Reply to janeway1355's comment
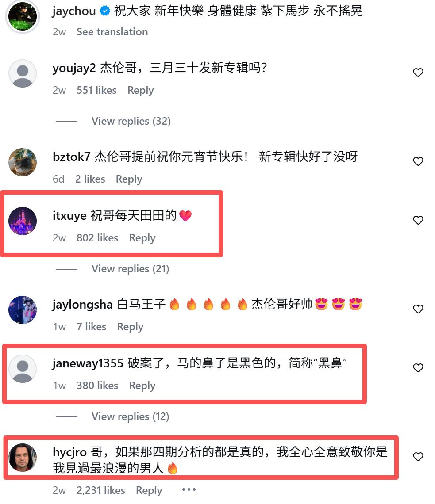The height and width of the screenshot is (504, 435). pyautogui.click(x=142, y=386)
